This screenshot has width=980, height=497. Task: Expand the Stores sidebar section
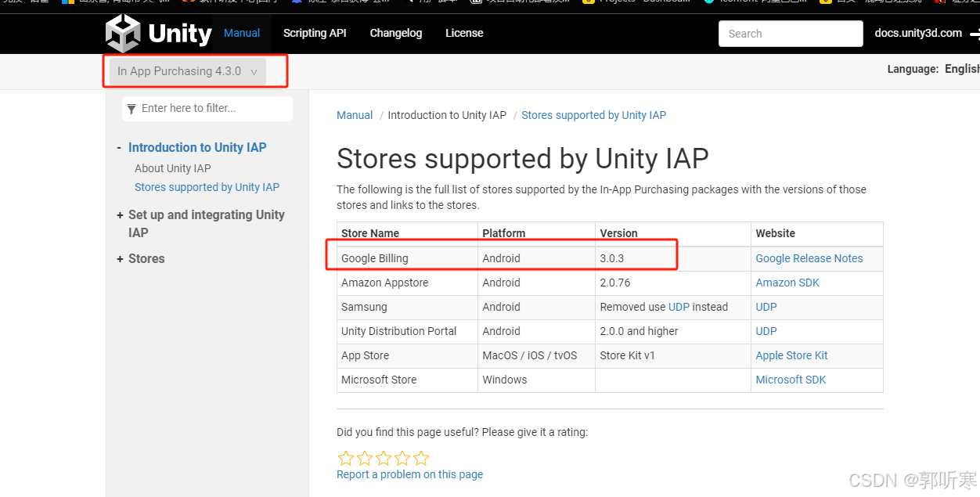[x=120, y=258]
